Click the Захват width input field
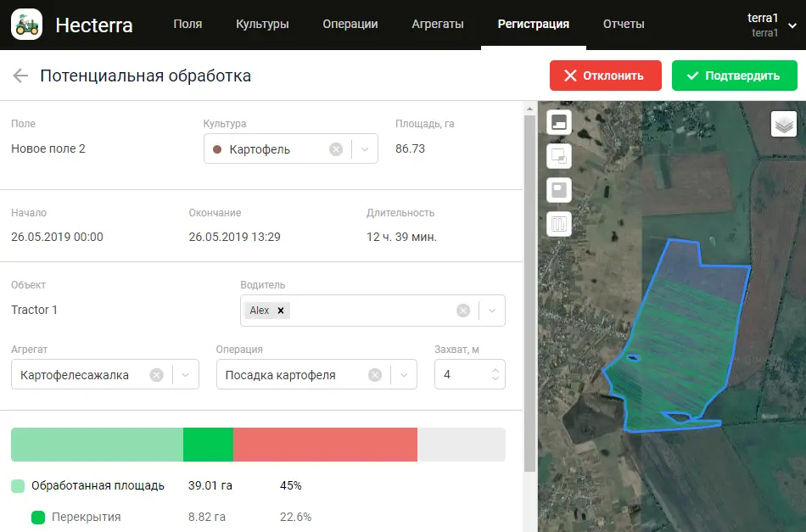This screenshot has height=532, width=806. pos(470,374)
